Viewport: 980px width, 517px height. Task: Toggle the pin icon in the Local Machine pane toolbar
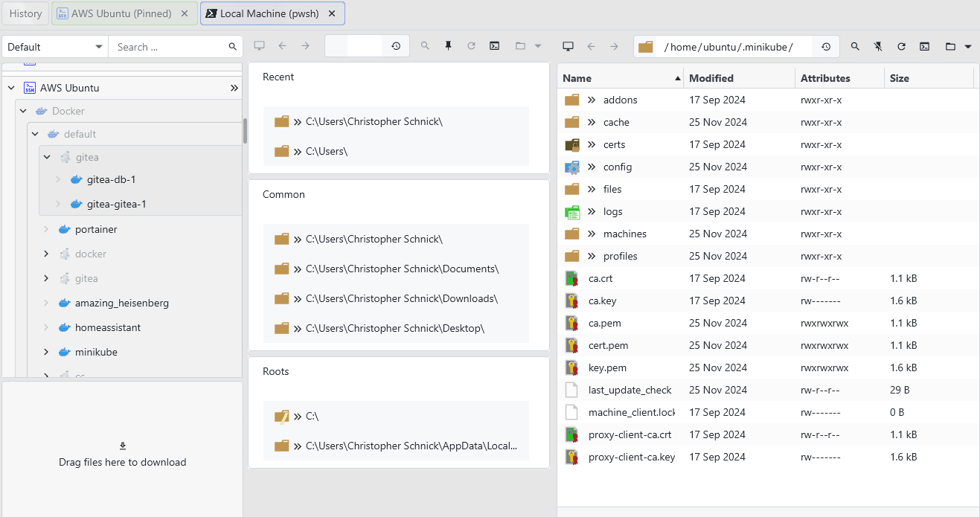pyautogui.click(x=448, y=46)
